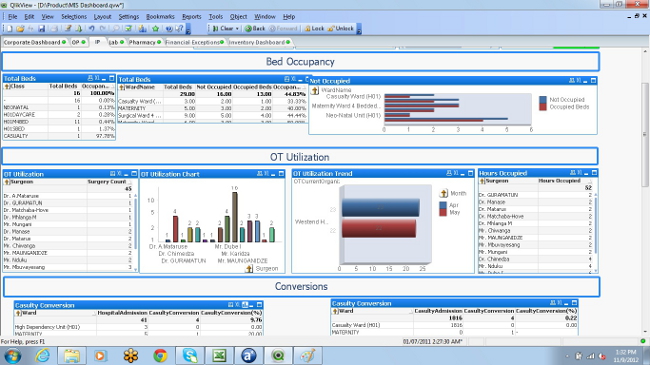Switch to the Corporate Dashboard tab

pyautogui.click(x=34, y=42)
